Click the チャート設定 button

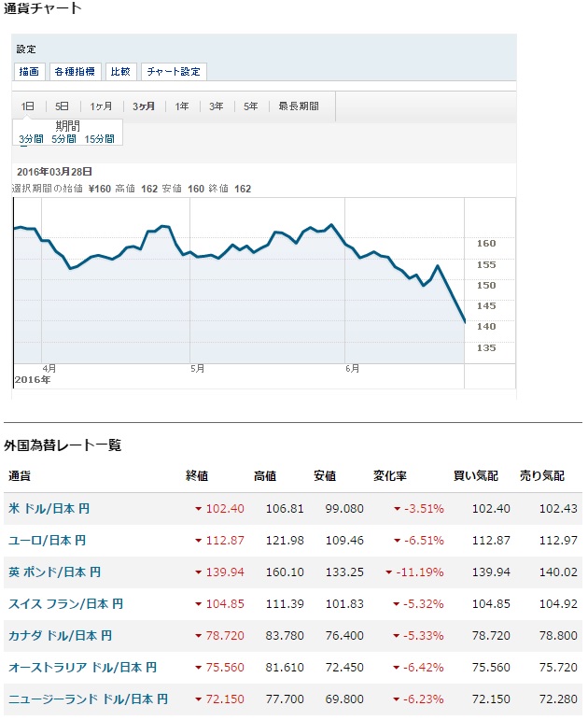[x=174, y=72]
